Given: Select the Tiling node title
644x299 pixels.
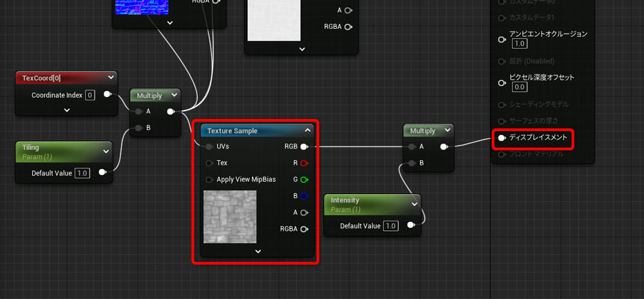Looking at the screenshot, I should [30, 147].
